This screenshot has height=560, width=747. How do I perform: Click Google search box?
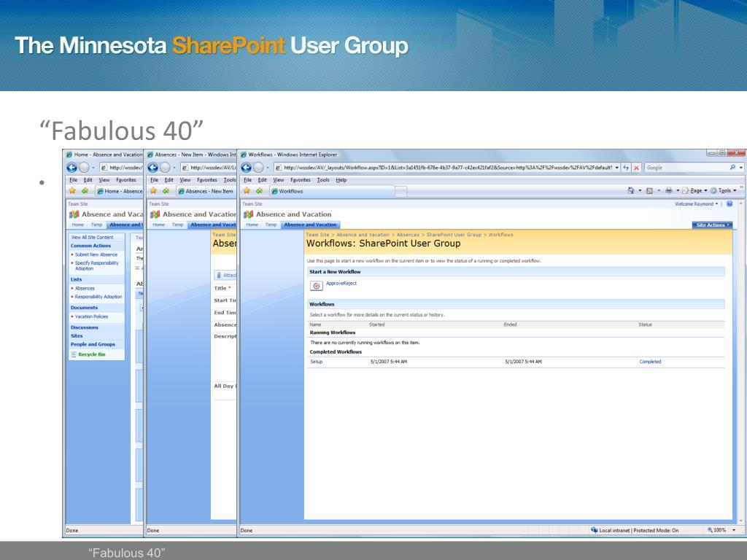(x=686, y=168)
